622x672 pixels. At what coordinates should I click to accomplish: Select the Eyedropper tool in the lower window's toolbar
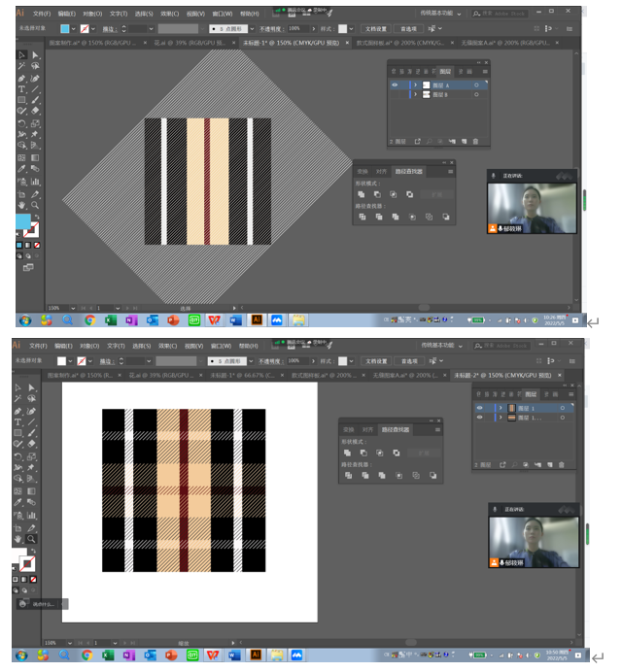pos(18,503)
